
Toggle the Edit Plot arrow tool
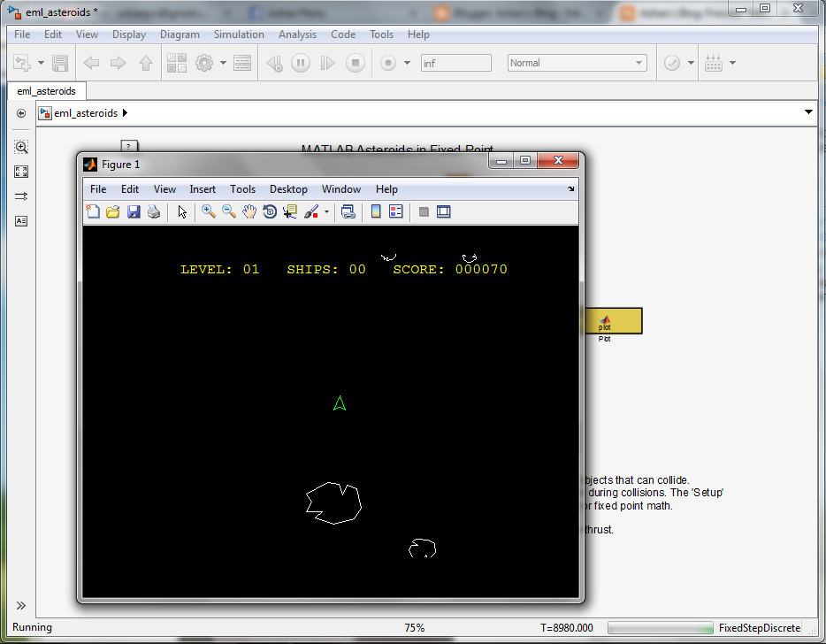tap(181, 211)
